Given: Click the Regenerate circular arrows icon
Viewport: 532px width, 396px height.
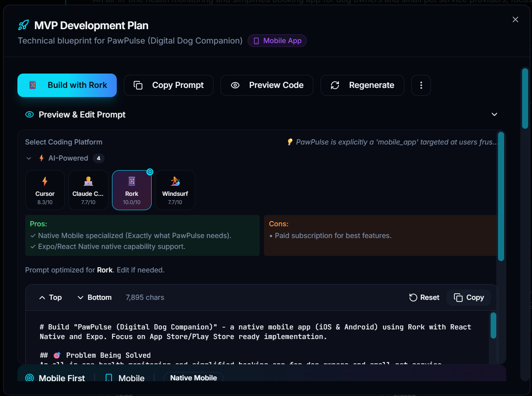Looking at the screenshot, I should tap(335, 85).
